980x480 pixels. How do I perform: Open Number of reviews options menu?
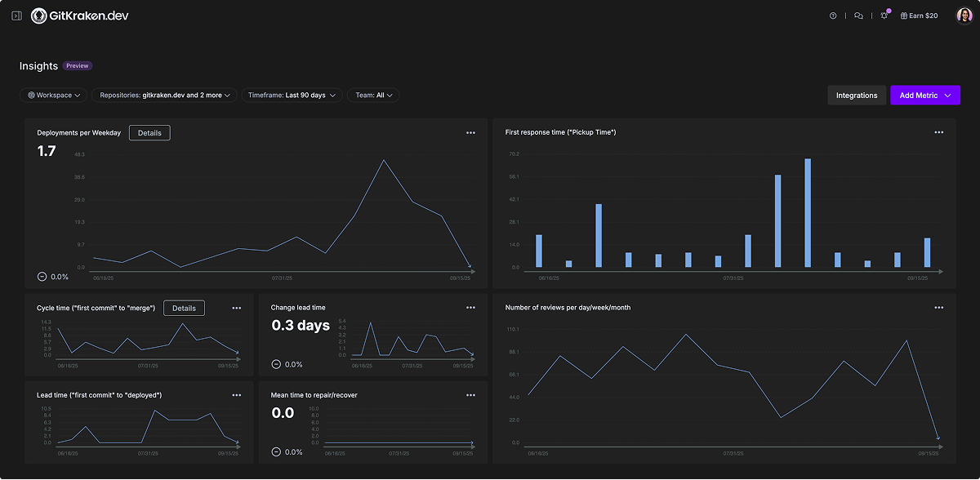[x=939, y=308]
